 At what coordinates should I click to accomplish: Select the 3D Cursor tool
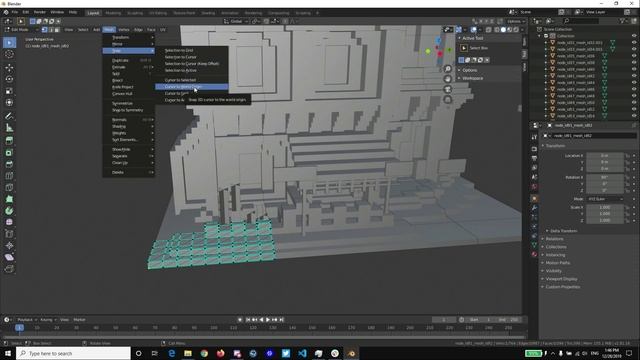point(9,54)
